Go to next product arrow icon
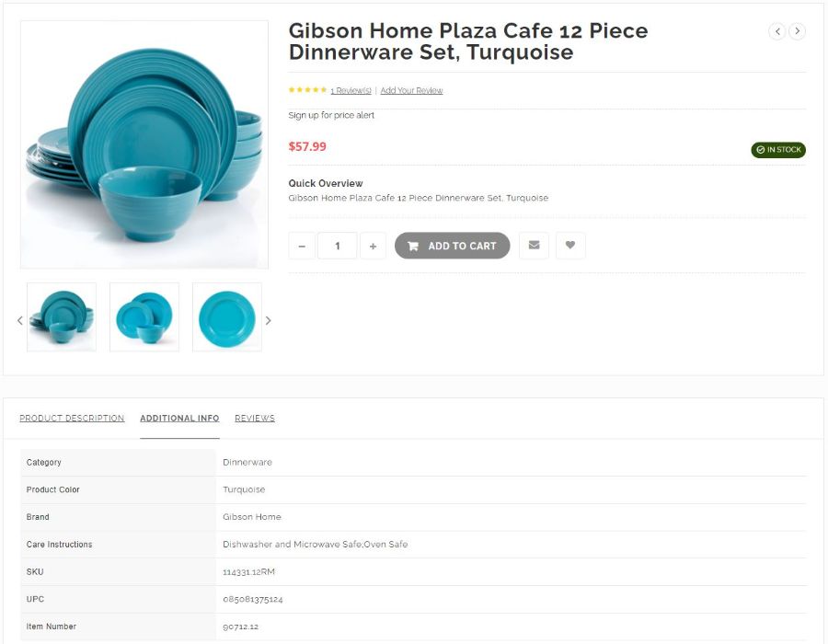This screenshot has width=828, height=644. [798, 31]
